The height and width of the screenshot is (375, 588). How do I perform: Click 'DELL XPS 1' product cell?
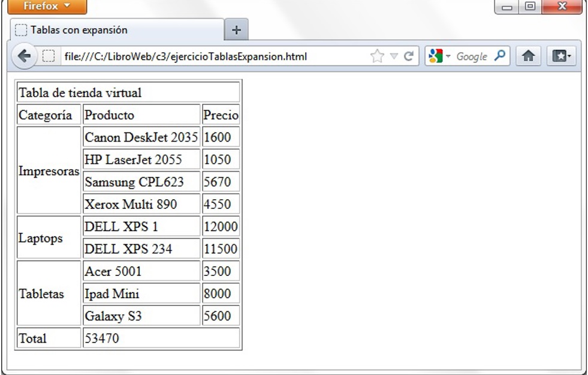click(x=141, y=226)
